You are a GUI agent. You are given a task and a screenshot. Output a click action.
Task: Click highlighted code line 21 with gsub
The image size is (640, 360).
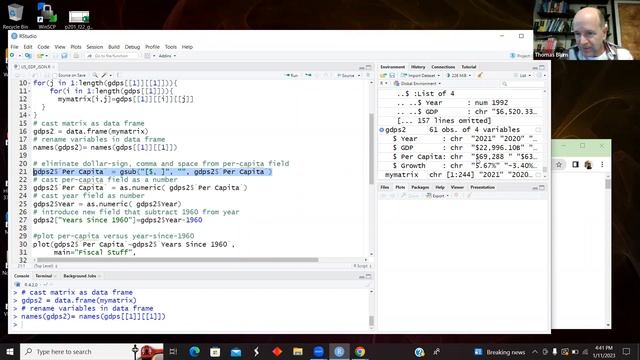click(x=152, y=172)
